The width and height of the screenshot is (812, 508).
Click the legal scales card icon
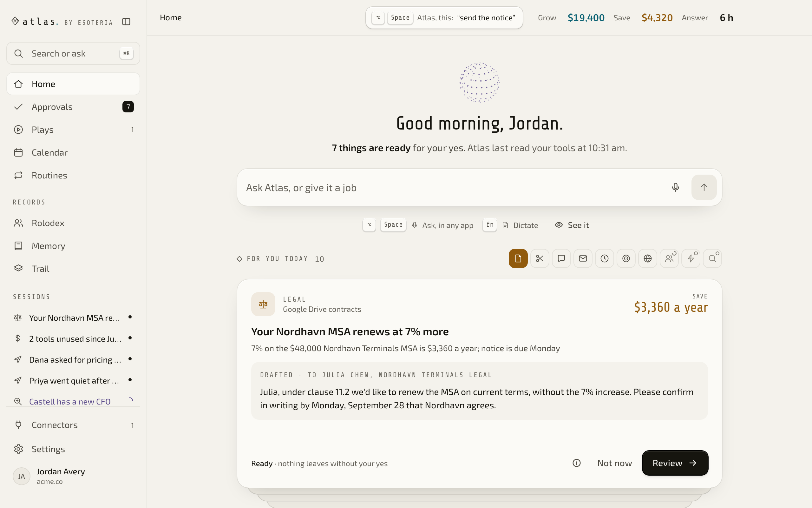pos(263,304)
